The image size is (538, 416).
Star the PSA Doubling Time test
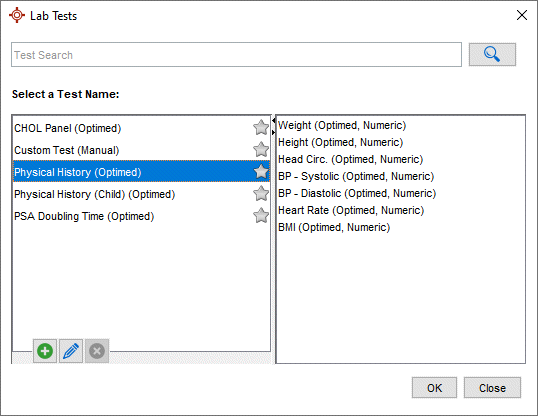point(261,216)
